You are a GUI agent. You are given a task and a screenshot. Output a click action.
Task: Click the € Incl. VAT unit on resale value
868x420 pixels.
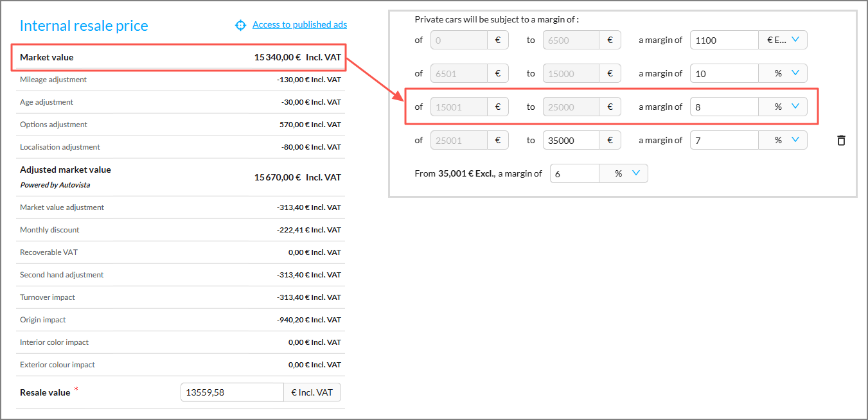(312, 392)
